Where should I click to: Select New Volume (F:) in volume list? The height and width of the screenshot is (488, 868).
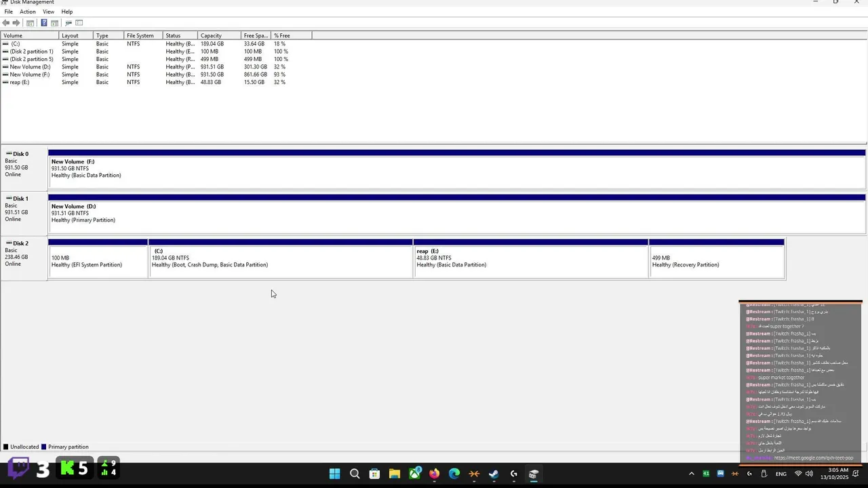click(156, 75)
